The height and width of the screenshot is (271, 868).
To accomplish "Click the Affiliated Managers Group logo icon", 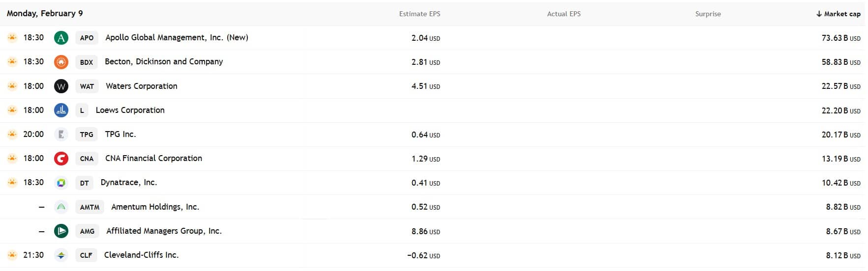I will [x=61, y=231].
